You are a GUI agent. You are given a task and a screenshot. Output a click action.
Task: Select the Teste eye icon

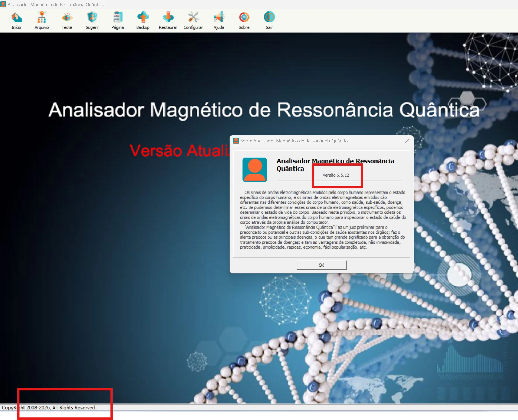pyautogui.click(x=67, y=18)
